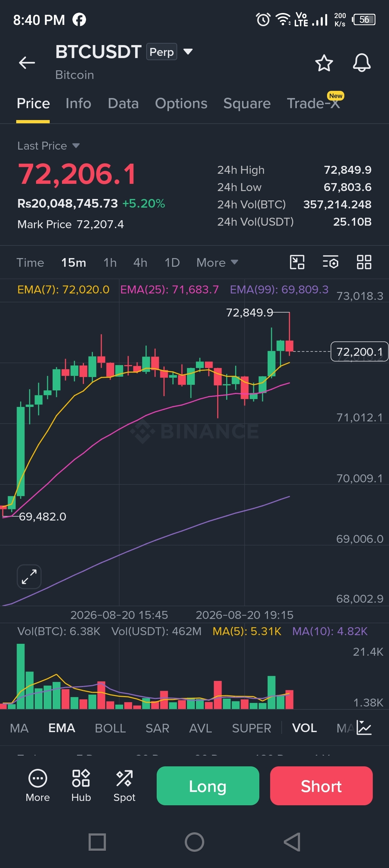Image resolution: width=389 pixels, height=868 pixels.
Task: Expand chart to fullscreen
Action: click(x=29, y=577)
